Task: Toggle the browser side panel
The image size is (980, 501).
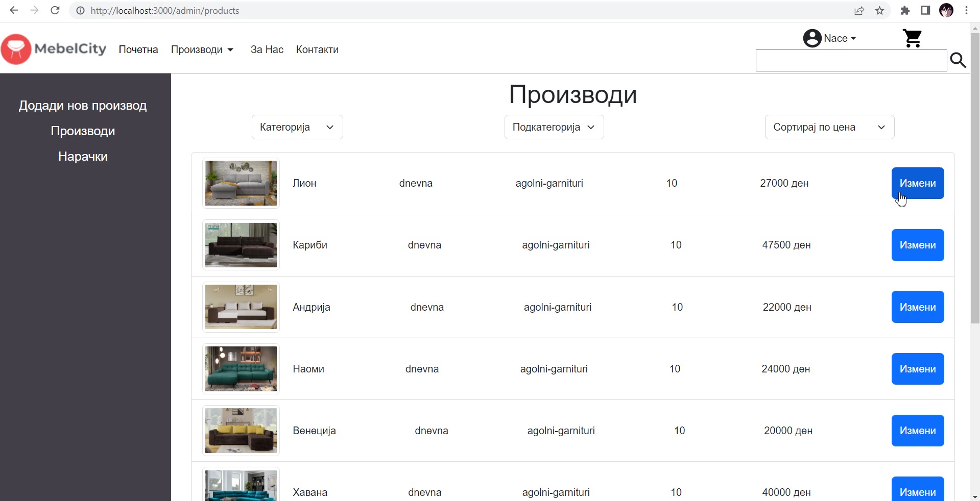Action: coord(925,11)
